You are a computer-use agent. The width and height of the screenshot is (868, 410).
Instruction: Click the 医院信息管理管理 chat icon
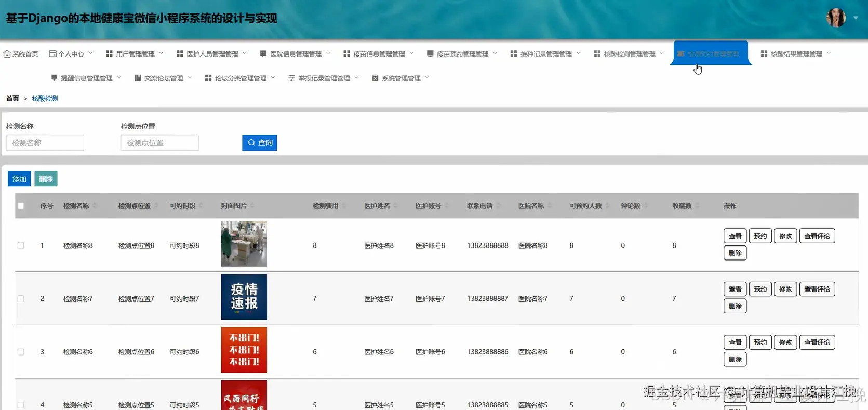coord(263,54)
